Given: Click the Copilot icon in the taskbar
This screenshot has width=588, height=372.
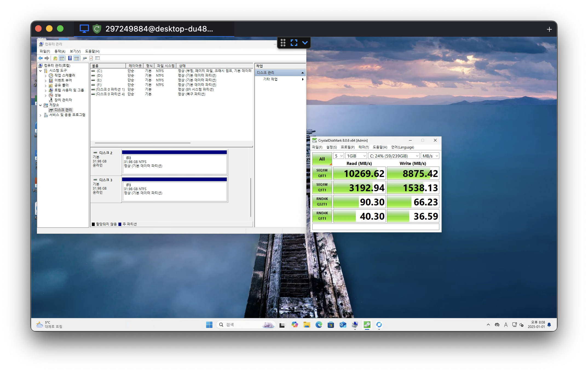Looking at the screenshot, I should 295,325.
